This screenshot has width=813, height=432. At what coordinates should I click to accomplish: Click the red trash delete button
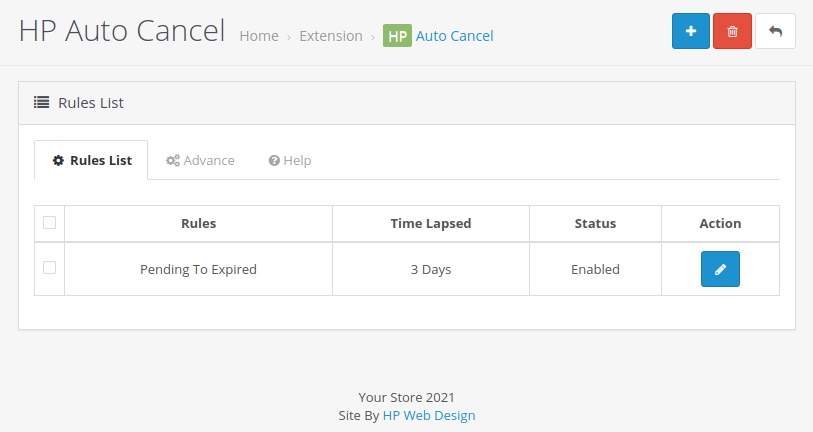pos(732,31)
